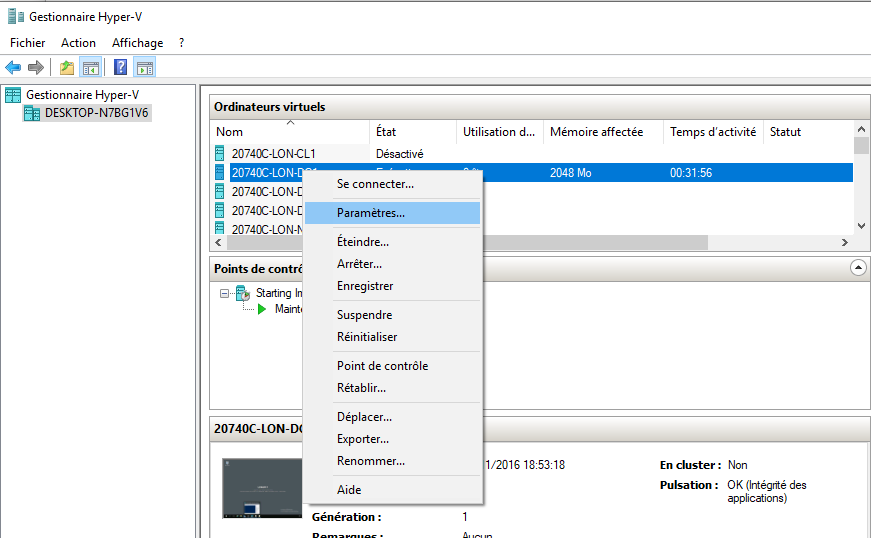The image size is (871, 538).
Task: Choose Aide in context menu
Action: 393,490
